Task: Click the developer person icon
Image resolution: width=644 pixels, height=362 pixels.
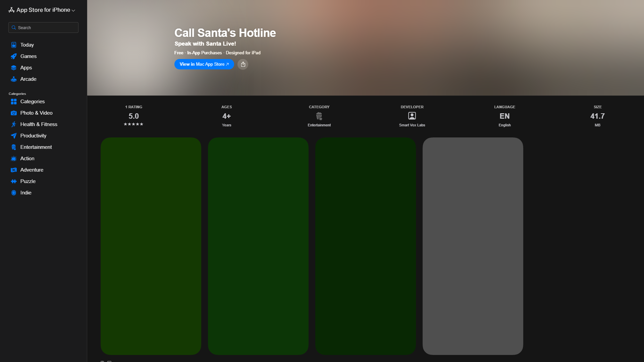Action: tap(412, 116)
